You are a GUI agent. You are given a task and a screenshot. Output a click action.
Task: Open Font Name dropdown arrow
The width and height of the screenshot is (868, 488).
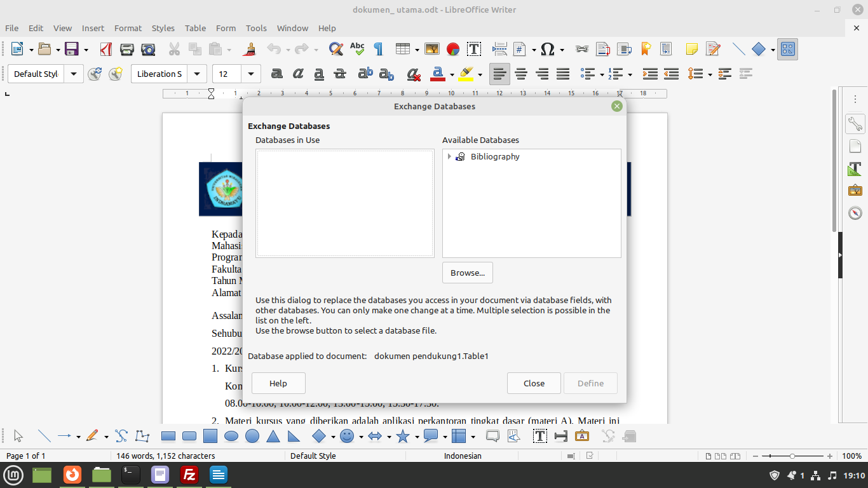coord(198,74)
